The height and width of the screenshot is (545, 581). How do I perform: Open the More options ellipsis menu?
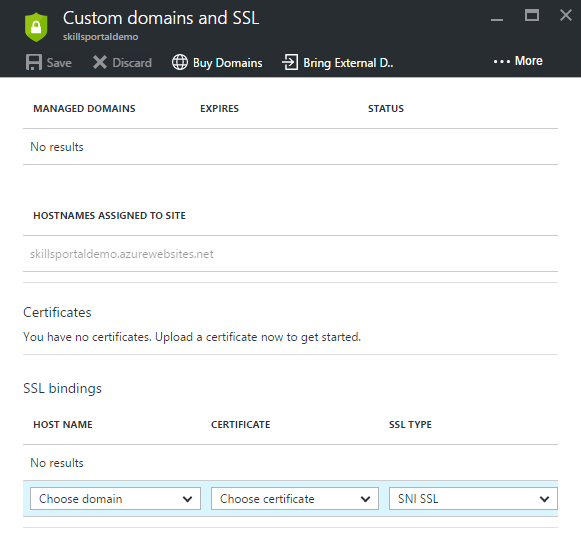(518, 61)
